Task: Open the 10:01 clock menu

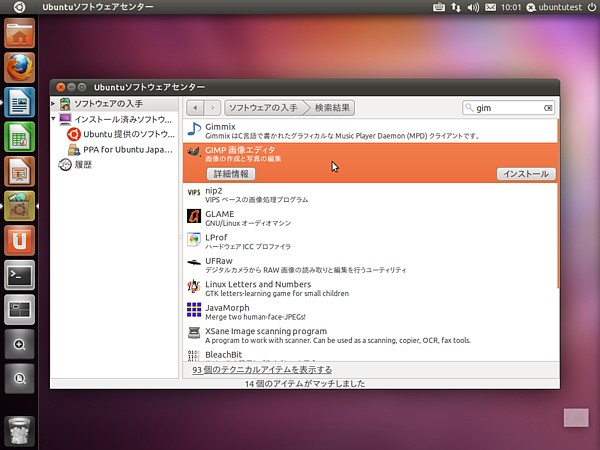Action: (x=511, y=7)
